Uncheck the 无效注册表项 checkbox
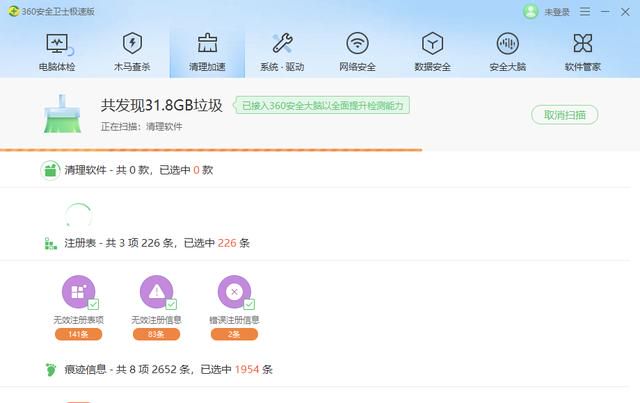This screenshot has width=640, height=403. (93, 304)
